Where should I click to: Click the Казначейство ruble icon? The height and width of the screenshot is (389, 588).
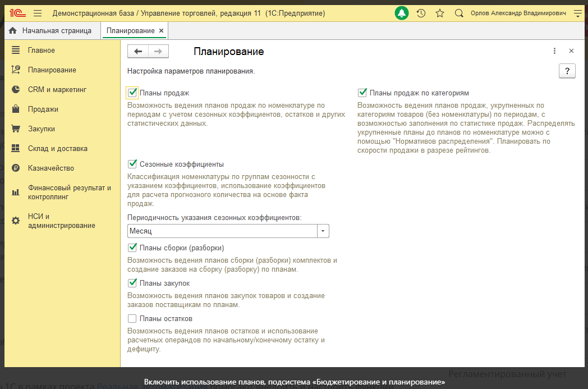15,168
